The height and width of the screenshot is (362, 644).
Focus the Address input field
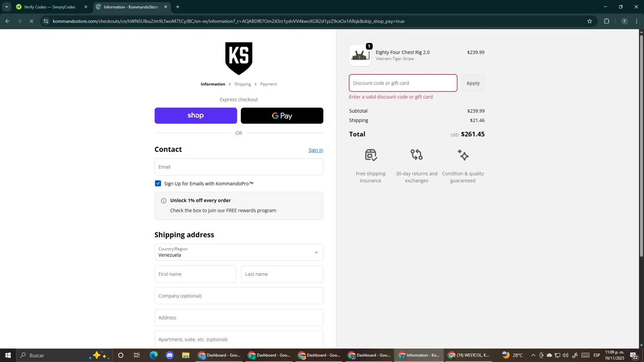pyautogui.click(x=239, y=318)
